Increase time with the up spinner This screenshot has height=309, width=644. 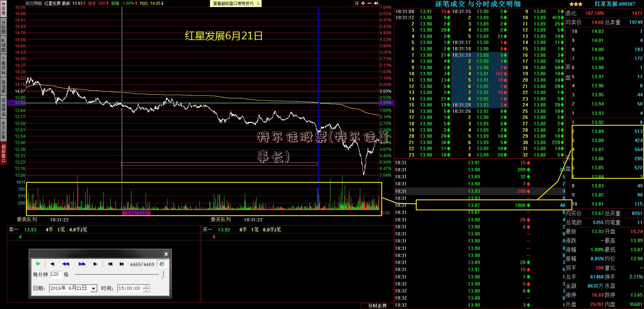146,286
